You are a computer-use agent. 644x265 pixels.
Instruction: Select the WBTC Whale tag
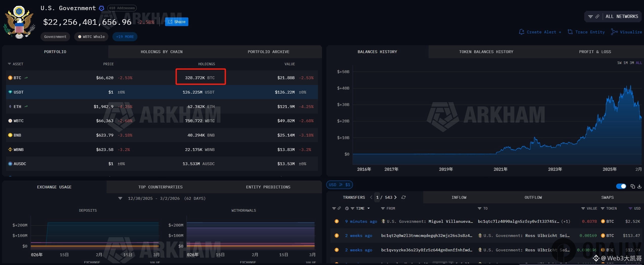coord(91,37)
